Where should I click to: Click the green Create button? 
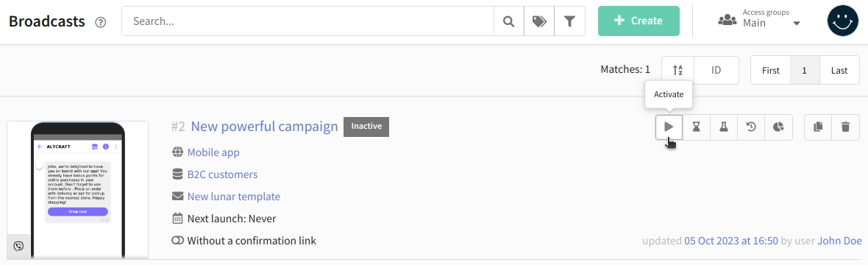pos(638,21)
